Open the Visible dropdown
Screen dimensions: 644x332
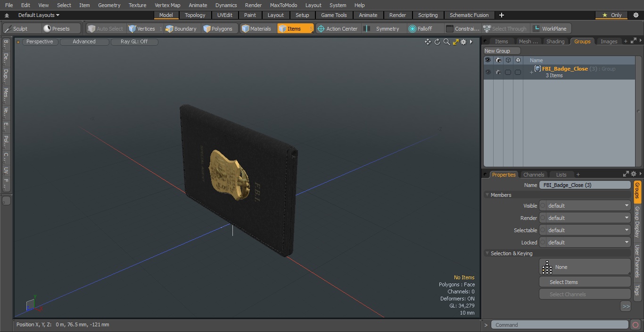[x=588, y=206]
